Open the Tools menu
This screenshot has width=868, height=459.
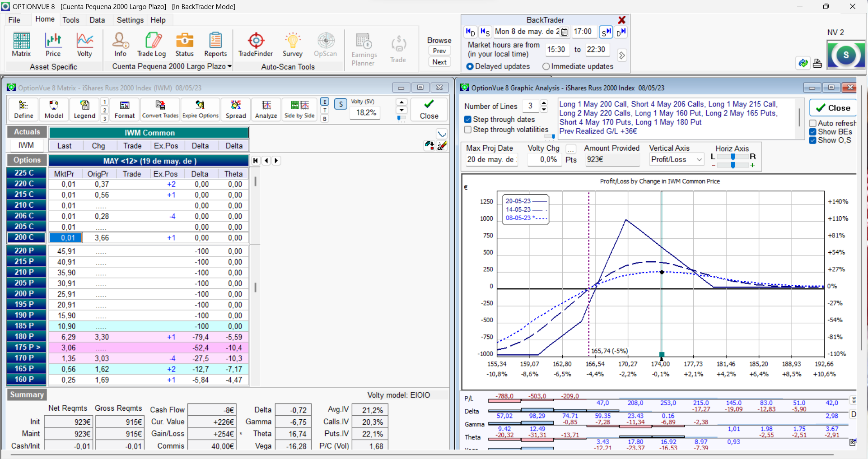71,20
